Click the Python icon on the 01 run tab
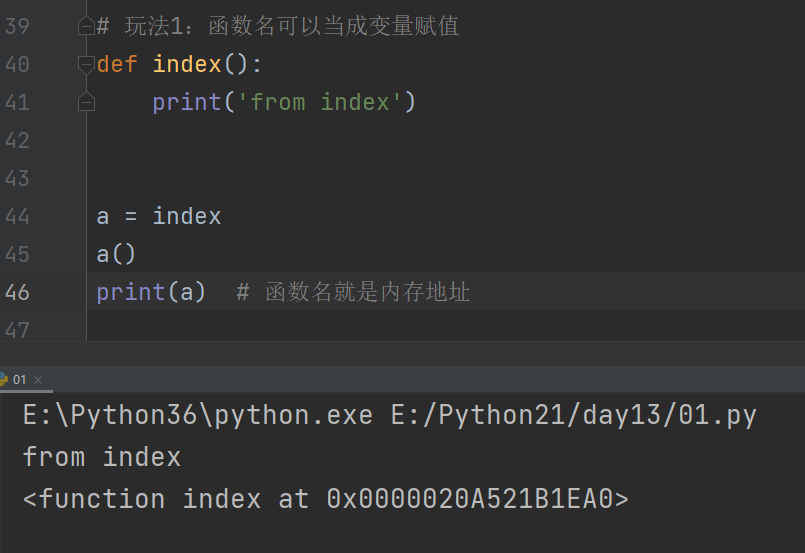 tap(3, 379)
